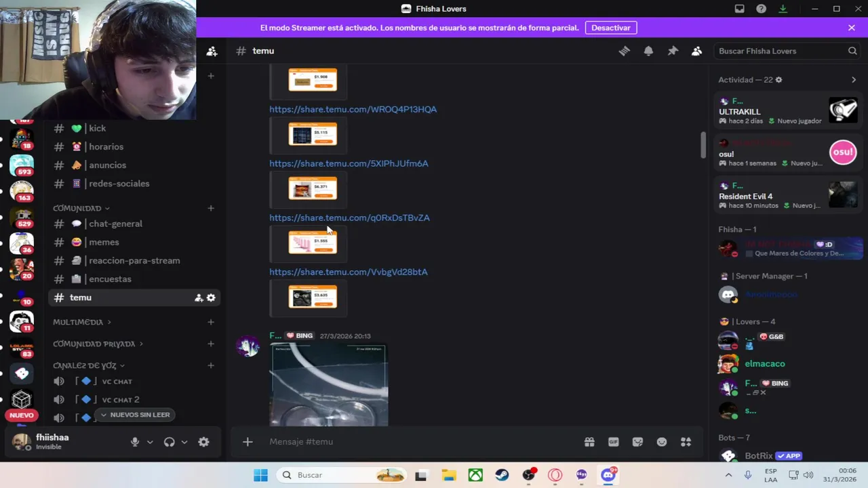Open notification settings bell icon
The width and height of the screenshot is (868, 488).
648,51
